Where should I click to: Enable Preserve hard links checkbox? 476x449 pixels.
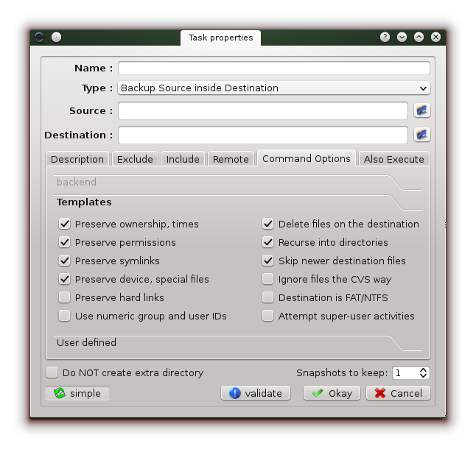65,297
